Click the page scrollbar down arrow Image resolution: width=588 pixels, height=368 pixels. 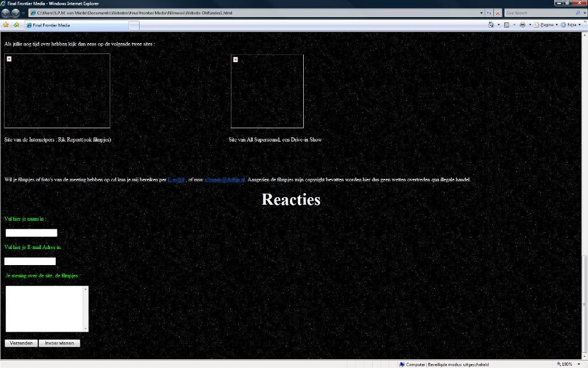tap(584, 356)
